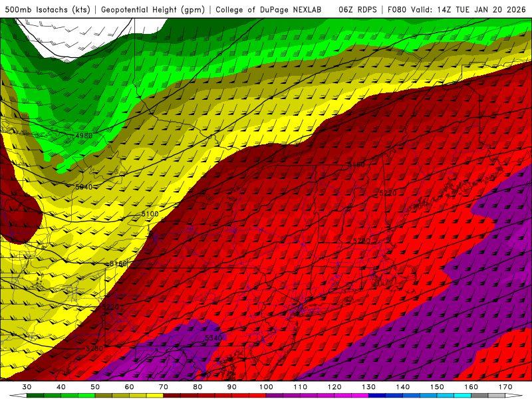
Task: Select the olive swatch starting at 50
Action: tap(104, 396)
